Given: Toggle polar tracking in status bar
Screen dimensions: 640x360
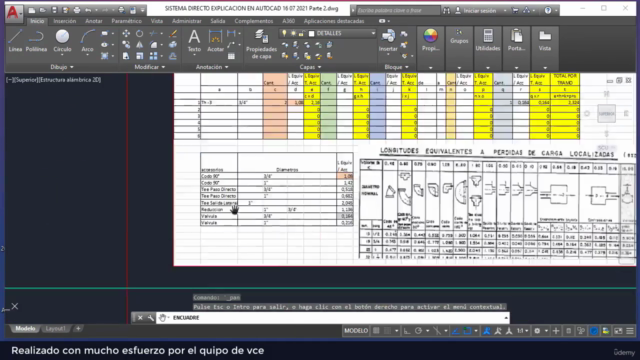Looking at the screenshot, I should click(418, 331).
